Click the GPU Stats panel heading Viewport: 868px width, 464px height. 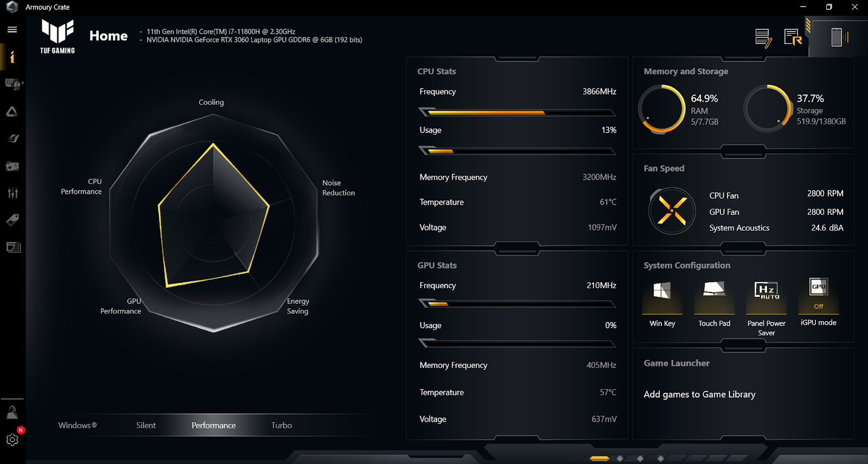pyautogui.click(x=437, y=265)
